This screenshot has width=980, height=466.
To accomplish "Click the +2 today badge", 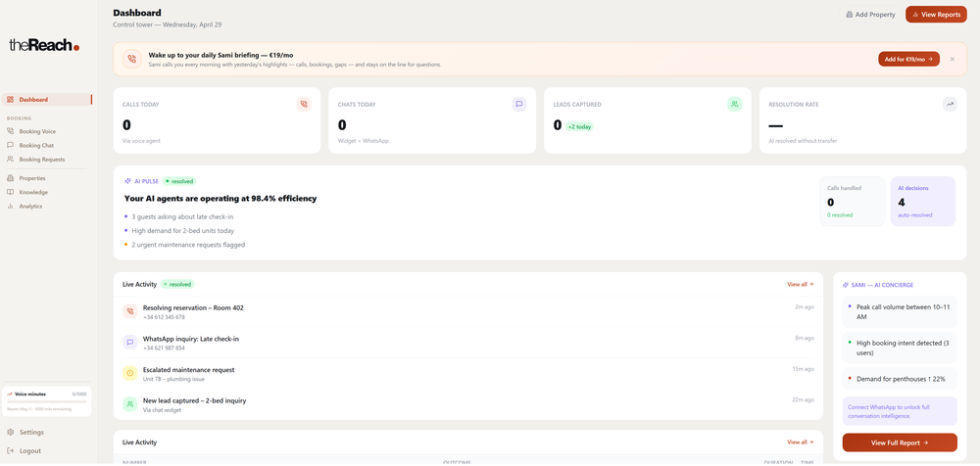I will (x=579, y=127).
